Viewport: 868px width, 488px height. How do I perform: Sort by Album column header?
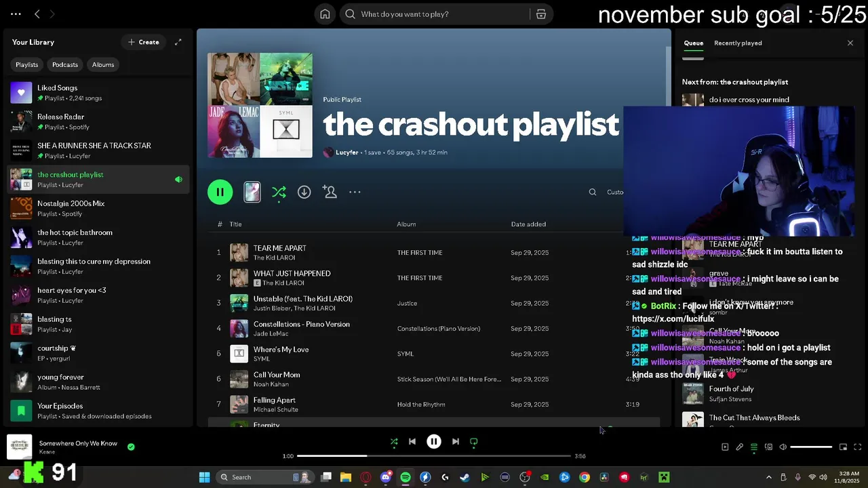coord(406,224)
